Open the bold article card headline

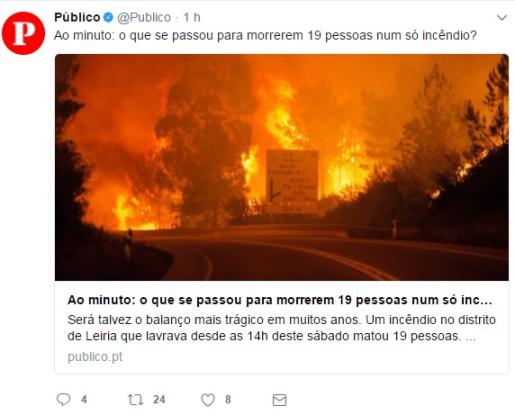coord(280,300)
